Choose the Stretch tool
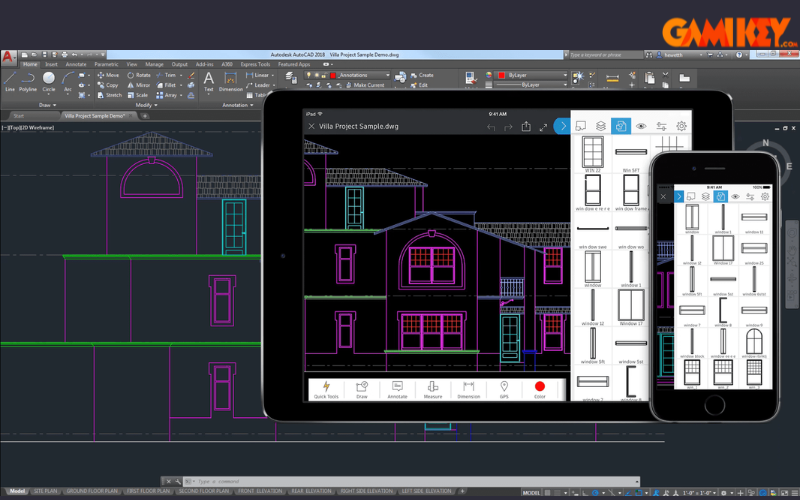Screen dimensions: 800x500 (109, 95)
